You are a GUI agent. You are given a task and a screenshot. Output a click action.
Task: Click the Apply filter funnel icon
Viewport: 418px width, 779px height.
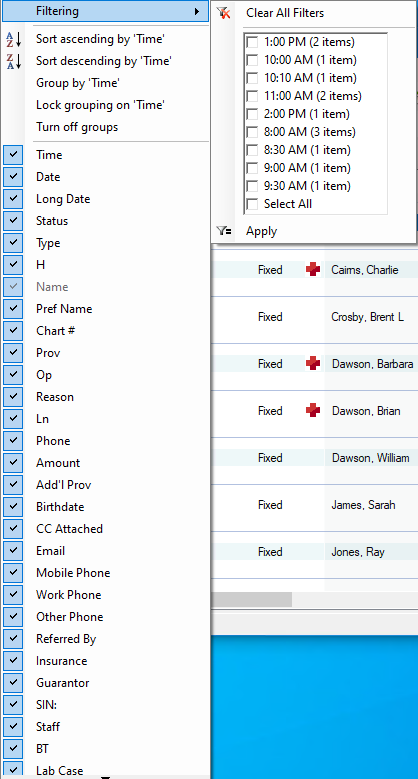tap(224, 231)
